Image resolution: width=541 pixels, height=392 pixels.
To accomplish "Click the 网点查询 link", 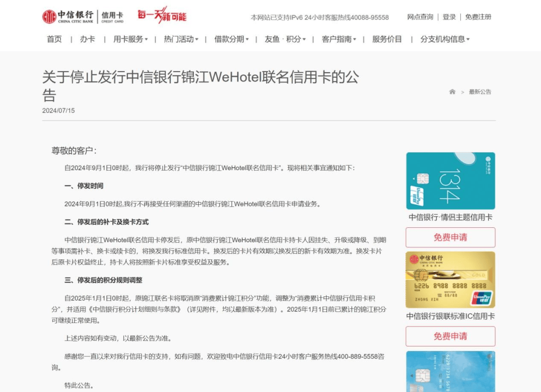I will (x=420, y=17).
